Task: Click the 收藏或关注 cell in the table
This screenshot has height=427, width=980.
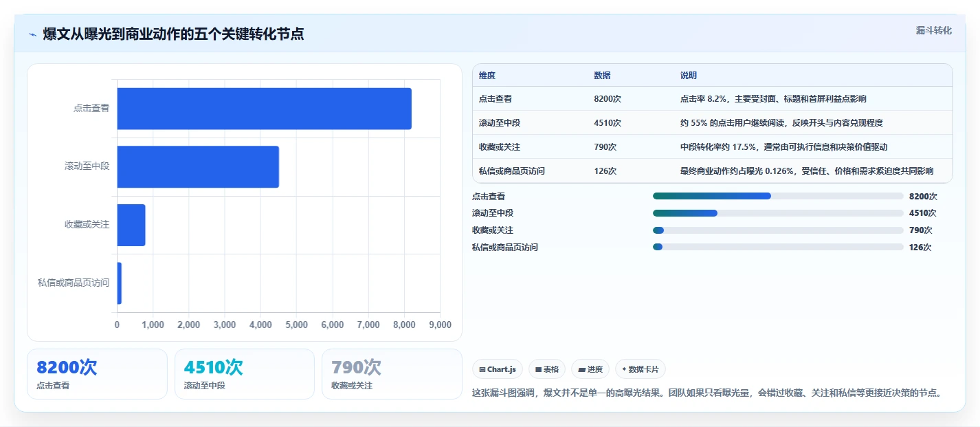Action: point(500,147)
